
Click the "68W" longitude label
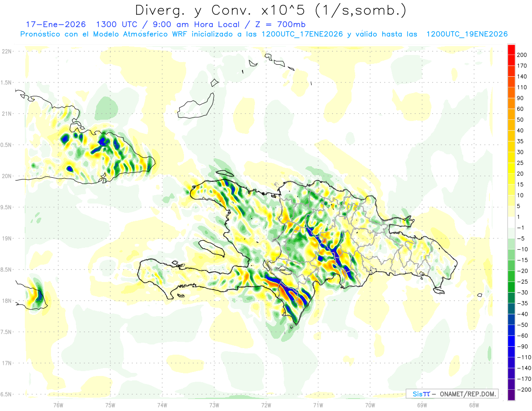[x=474, y=405]
